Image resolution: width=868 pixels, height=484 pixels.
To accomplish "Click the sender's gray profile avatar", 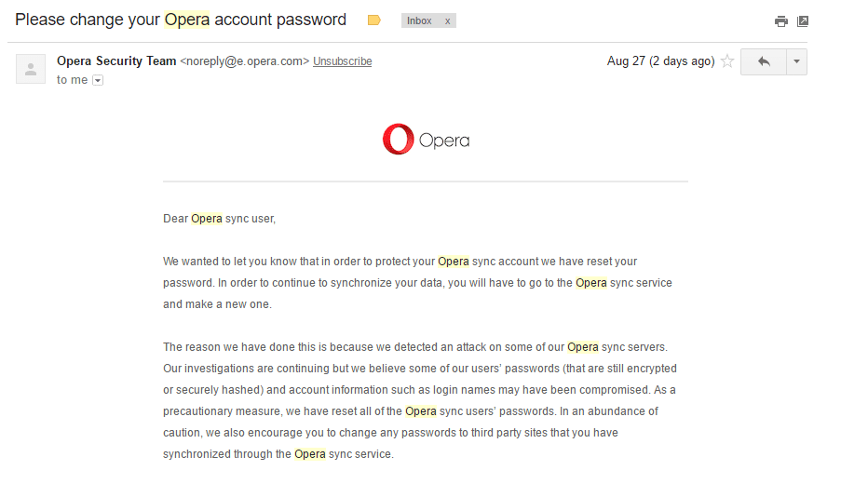I will (x=31, y=69).
